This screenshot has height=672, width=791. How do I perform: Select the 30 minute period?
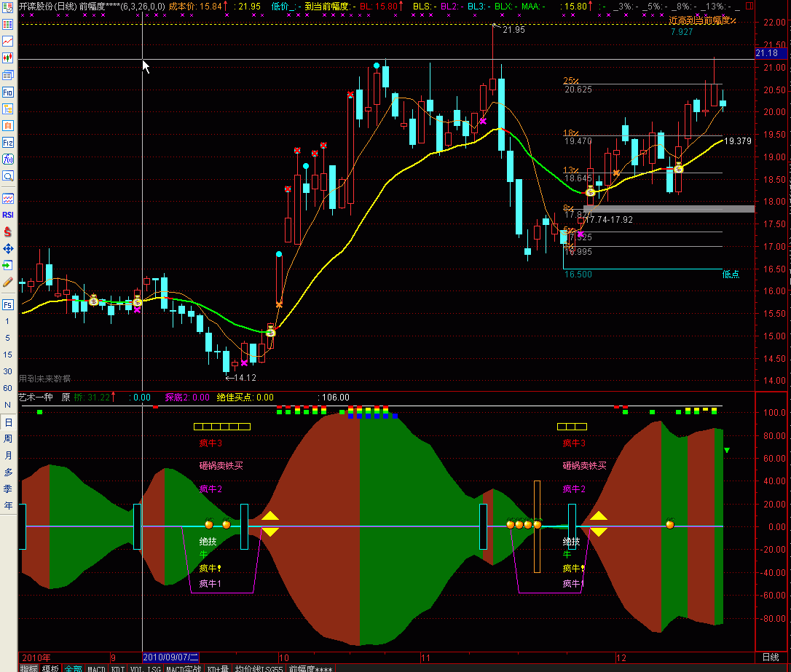point(7,371)
